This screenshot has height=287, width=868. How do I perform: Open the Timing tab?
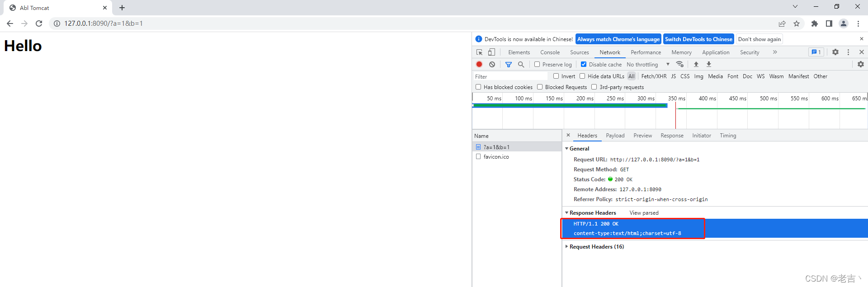tap(728, 136)
